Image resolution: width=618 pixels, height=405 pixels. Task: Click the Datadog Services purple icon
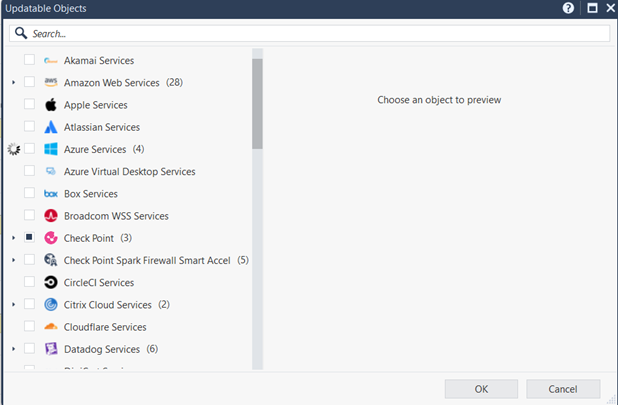(x=51, y=349)
